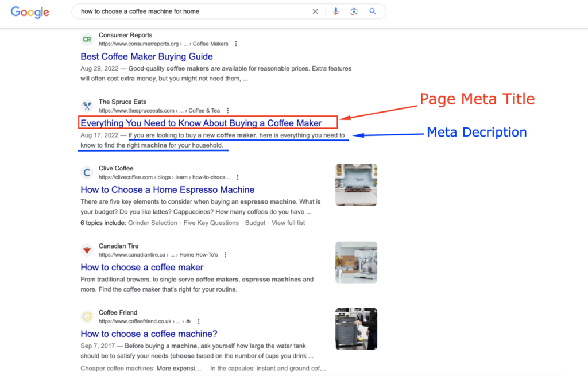Click the Grinder Selection topic link
This screenshot has height=376, width=588.
click(153, 223)
